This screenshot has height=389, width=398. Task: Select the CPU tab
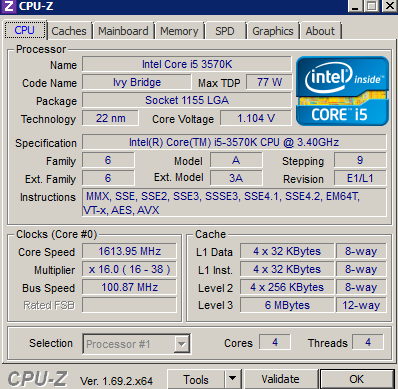point(25,30)
